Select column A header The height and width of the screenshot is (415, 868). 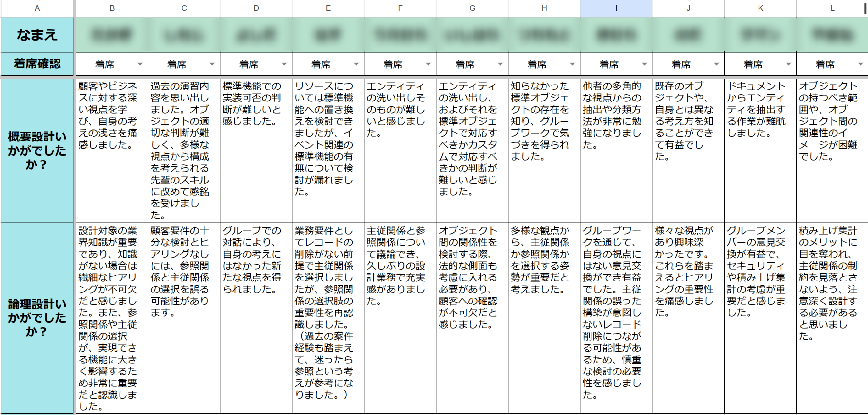pyautogui.click(x=37, y=8)
